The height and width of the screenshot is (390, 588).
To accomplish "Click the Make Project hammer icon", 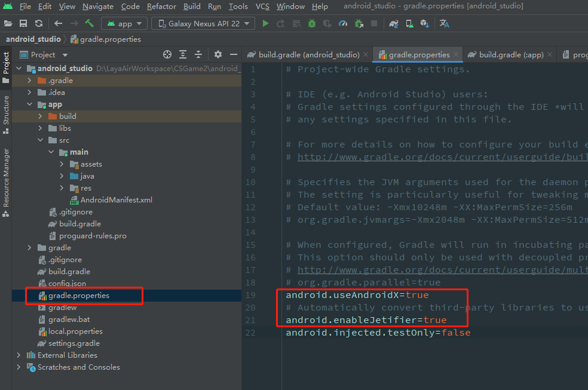I will tap(89, 23).
